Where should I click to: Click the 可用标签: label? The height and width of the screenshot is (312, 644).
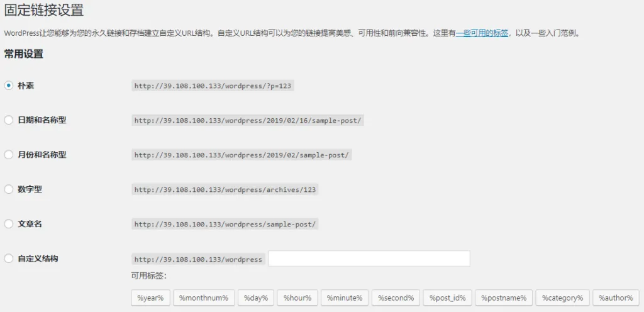click(x=148, y=276)
